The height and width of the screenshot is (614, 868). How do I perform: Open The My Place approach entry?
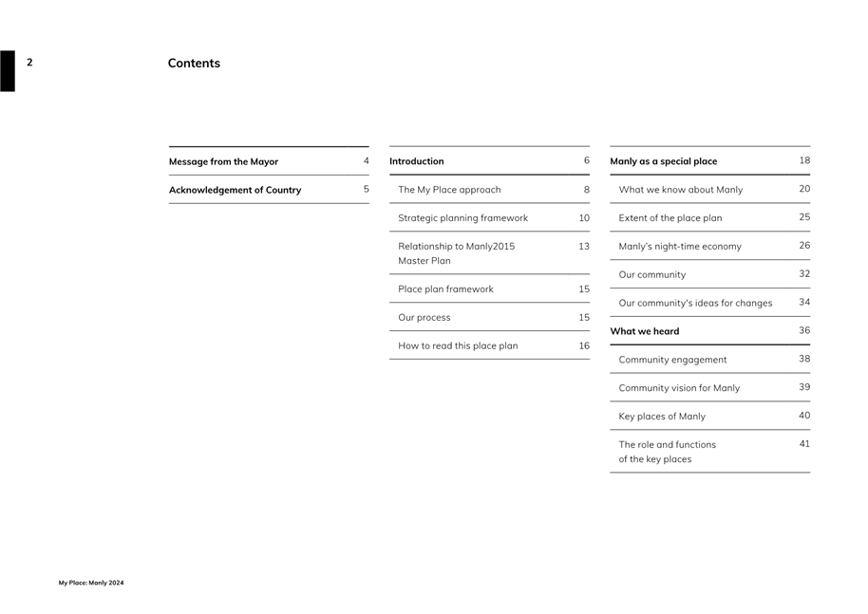coord(449,190)
